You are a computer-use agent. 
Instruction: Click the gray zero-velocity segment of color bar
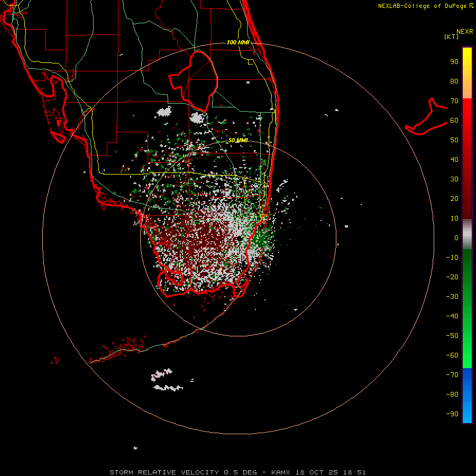pos(467,234)
